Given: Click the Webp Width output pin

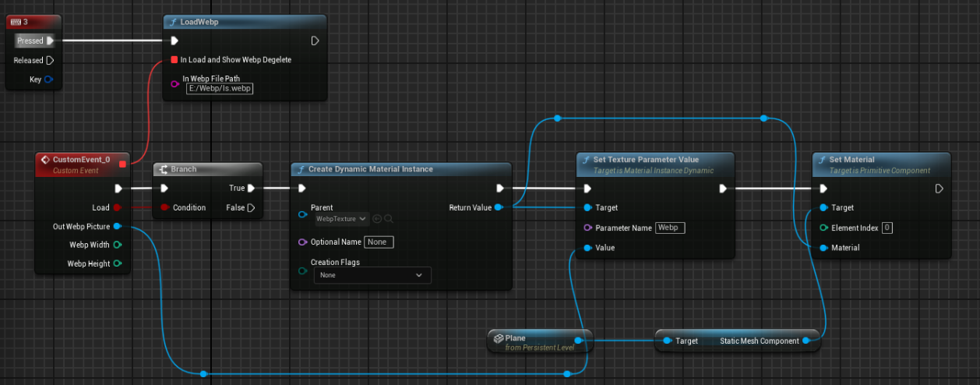Looking at the screenshot, I should tap(117, 245).
